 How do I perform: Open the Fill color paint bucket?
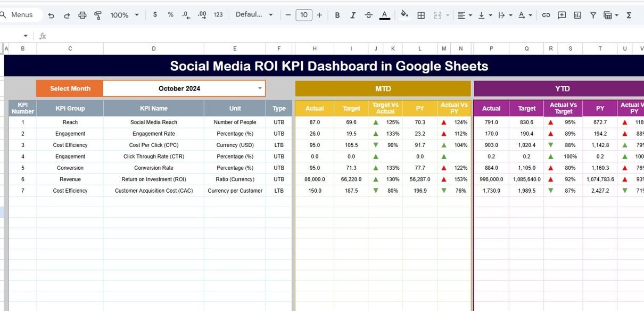click(404, 15)
